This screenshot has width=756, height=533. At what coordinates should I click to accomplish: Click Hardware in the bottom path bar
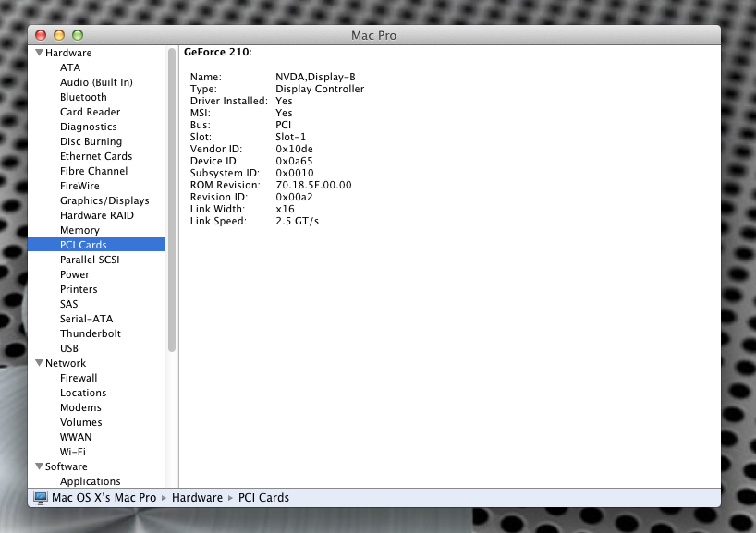(197, 497)
